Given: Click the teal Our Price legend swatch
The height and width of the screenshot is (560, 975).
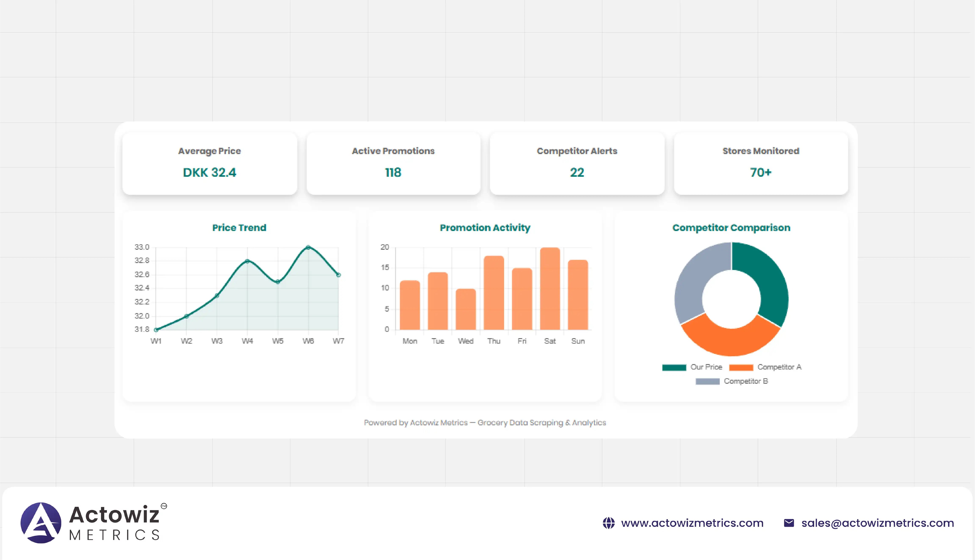Looking at the screenshot, I should 674,367.
